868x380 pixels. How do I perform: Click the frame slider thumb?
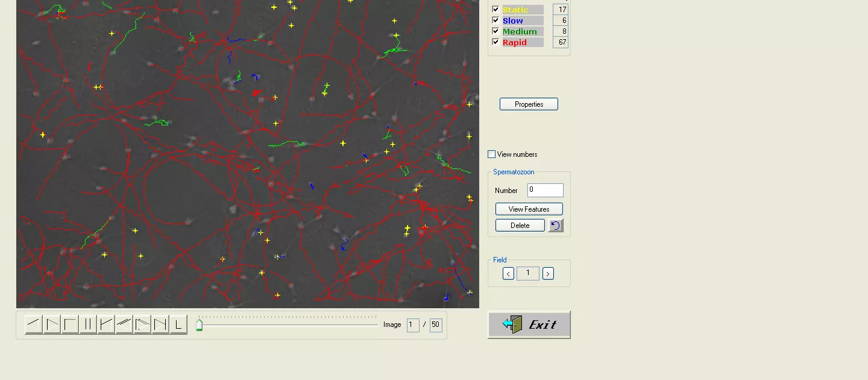199,326
